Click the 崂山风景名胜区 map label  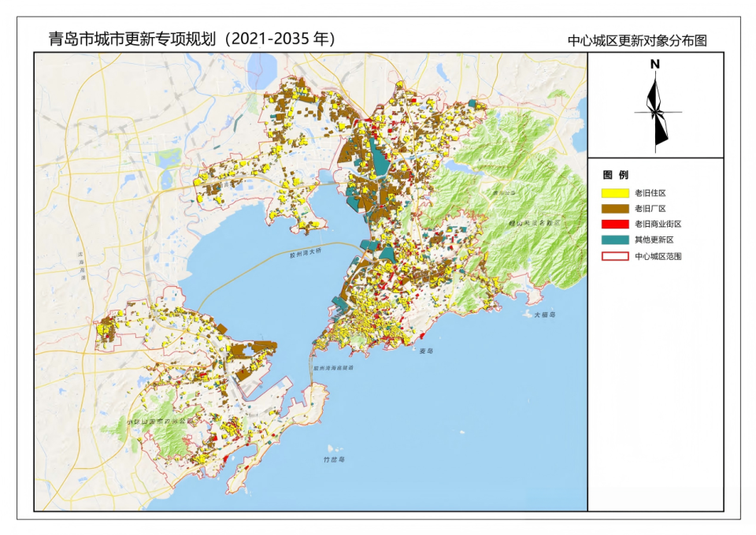(x=535, y=223)
